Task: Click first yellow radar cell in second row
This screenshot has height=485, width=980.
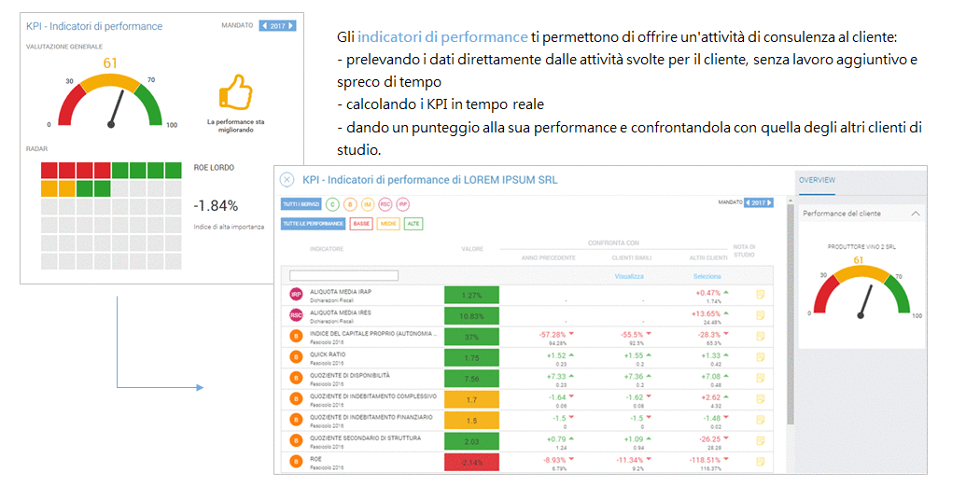Action: [49, 187]
